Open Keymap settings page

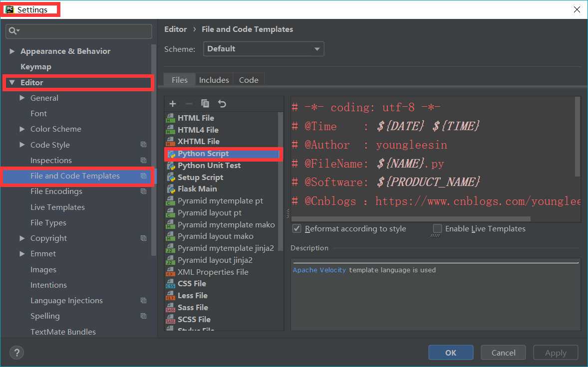tap(36, 67)
